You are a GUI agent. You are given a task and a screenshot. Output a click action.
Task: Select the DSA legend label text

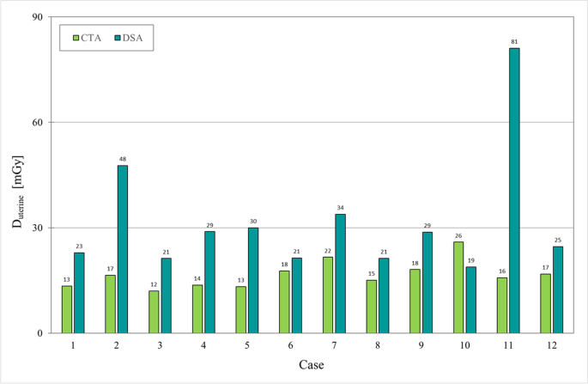[x=133, y=38]
